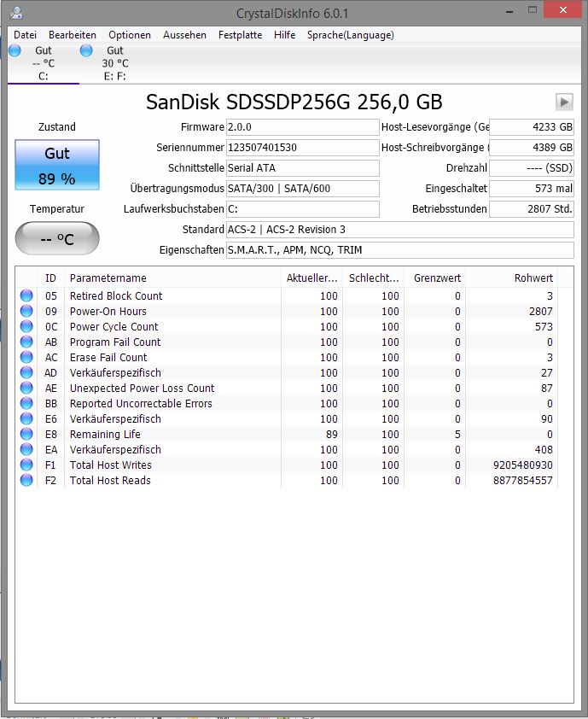Click the CrystalDiskInfo app icon in title bar
The height and width of the screenshot is (719, 588).
(16, 12)
